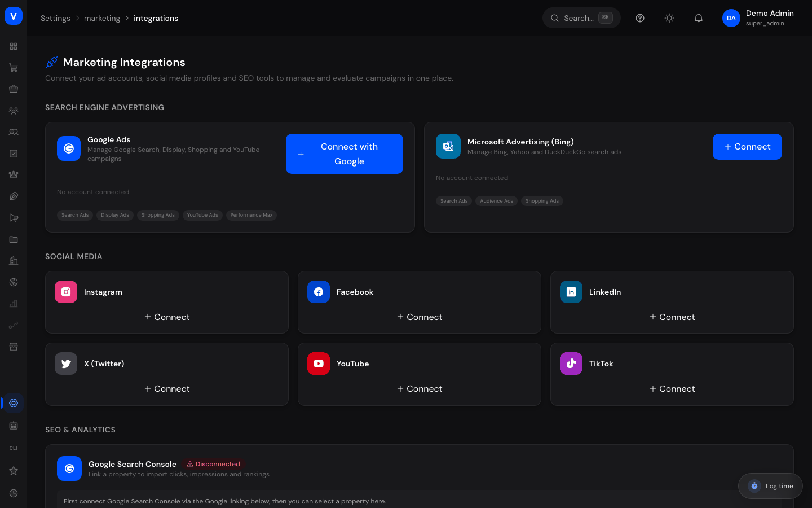Image resolution: width=812 pixels, height=508 pixels.
Task: Click the Instagram logo icon
Action: tap(66, 292)
